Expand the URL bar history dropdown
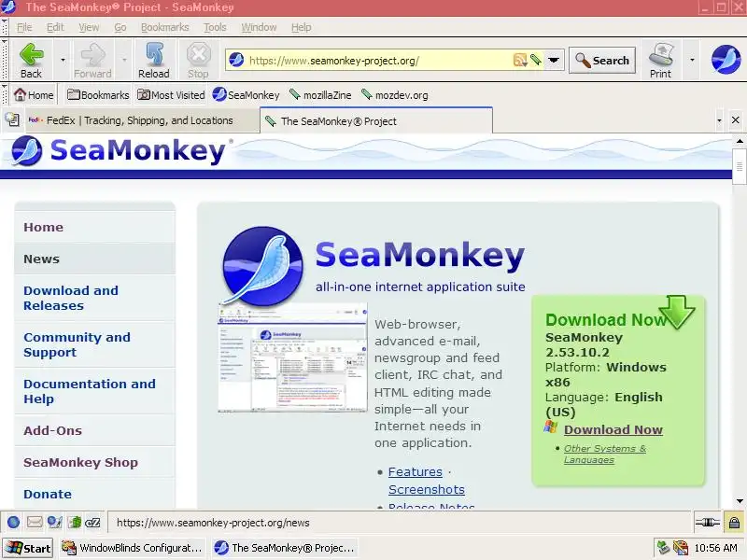747x560 pixels. coord(554,60)
